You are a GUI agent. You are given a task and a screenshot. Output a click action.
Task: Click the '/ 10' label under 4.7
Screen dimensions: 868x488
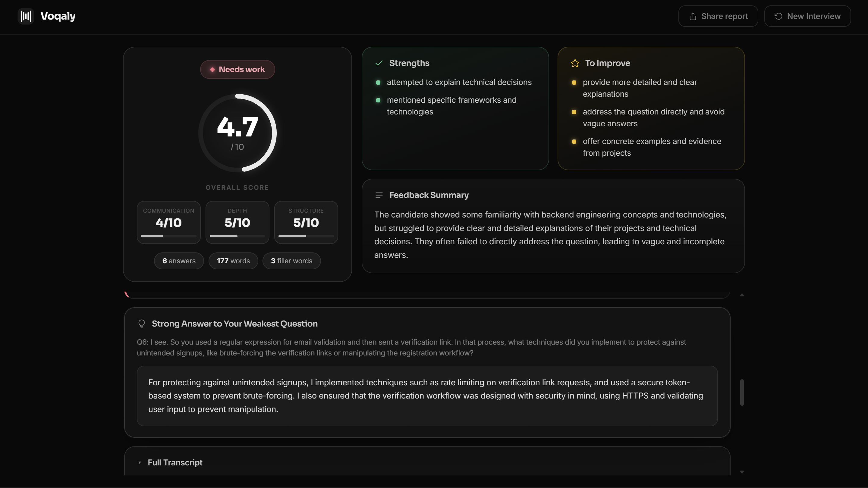[237, 147]
